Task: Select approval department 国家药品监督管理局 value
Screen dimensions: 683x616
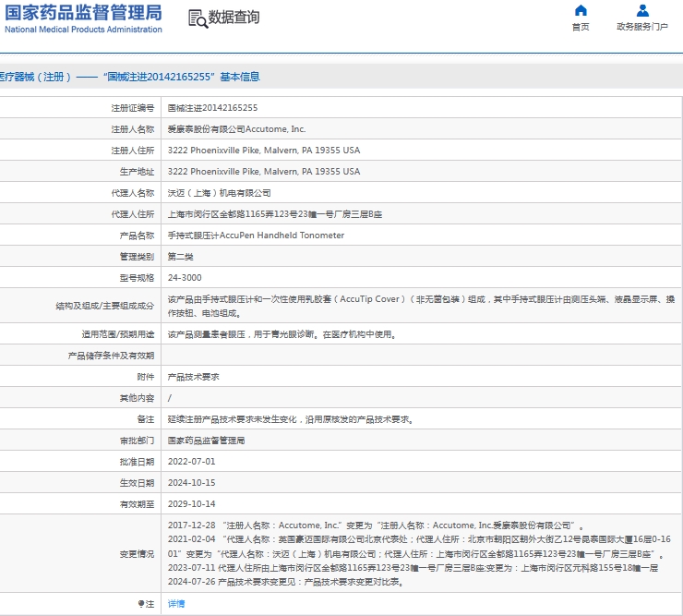Action: coord(206,441)
